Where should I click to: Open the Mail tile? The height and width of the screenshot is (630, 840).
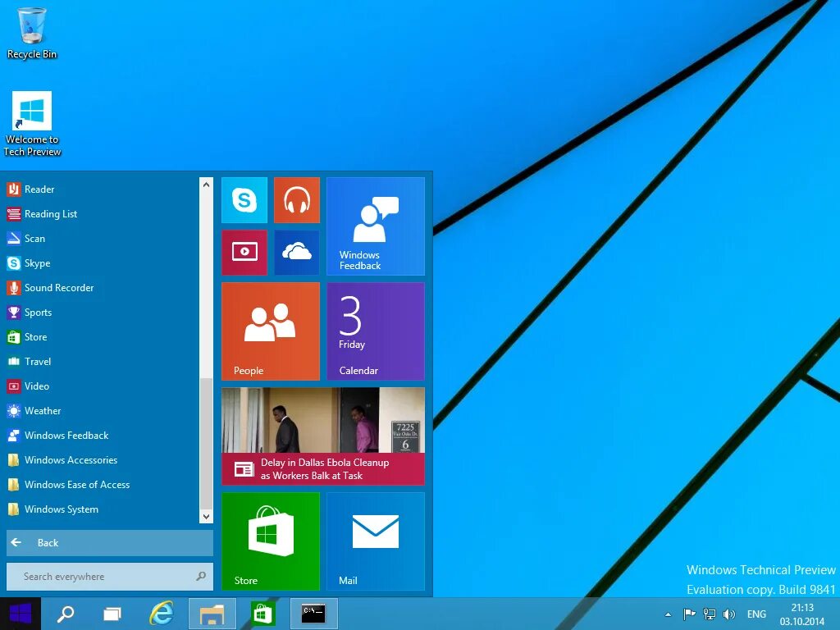376,541
